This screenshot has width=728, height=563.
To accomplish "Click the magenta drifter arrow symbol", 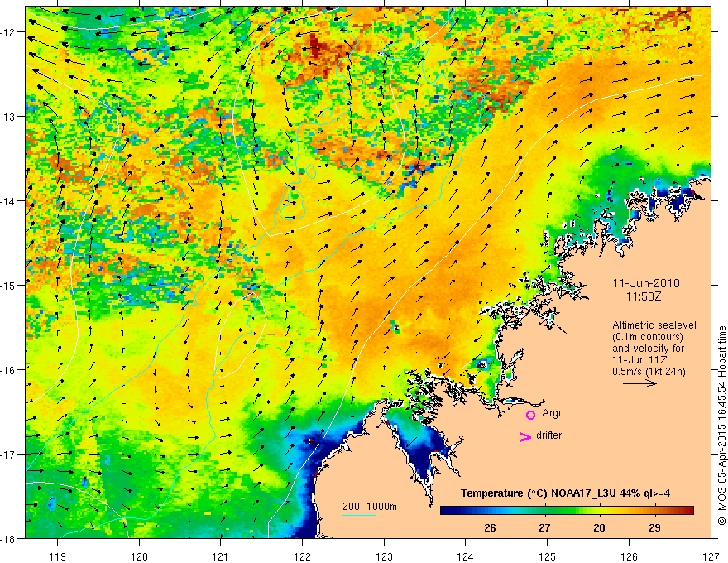I will [x=525, y=436].
